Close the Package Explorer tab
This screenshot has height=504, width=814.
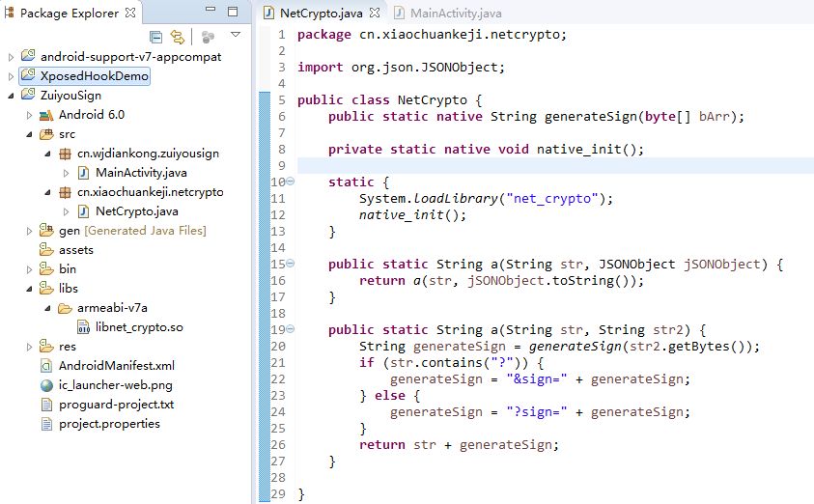[x=130, y=13]
